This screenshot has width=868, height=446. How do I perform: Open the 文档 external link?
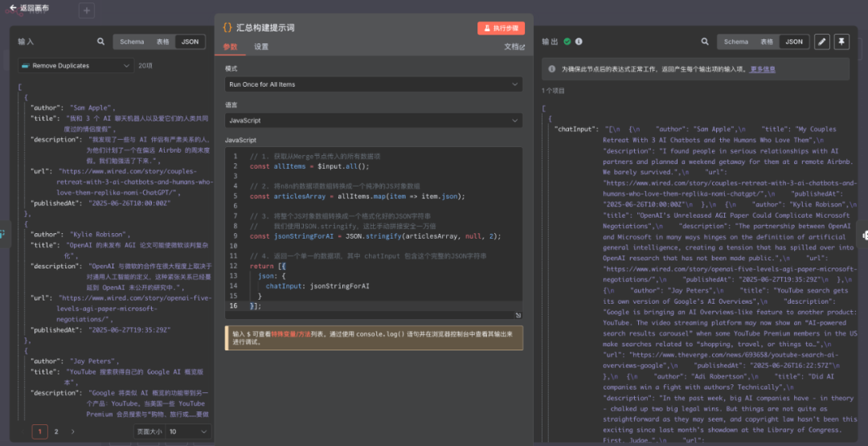[x=514, y=47]
